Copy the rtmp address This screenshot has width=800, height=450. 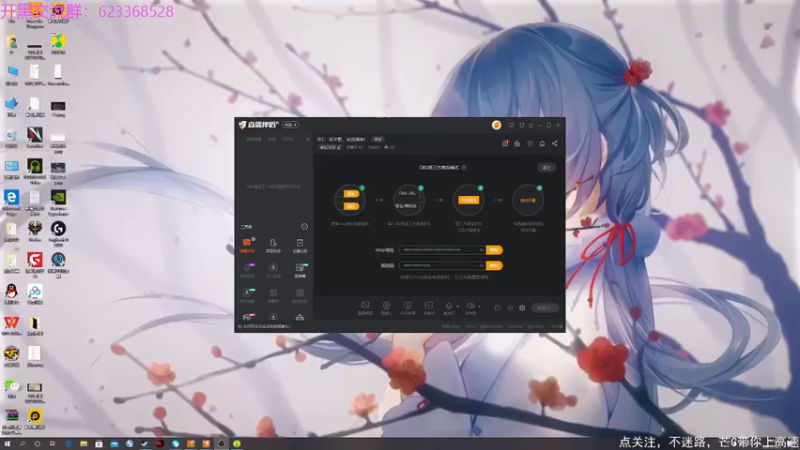(x=494, y=250)
